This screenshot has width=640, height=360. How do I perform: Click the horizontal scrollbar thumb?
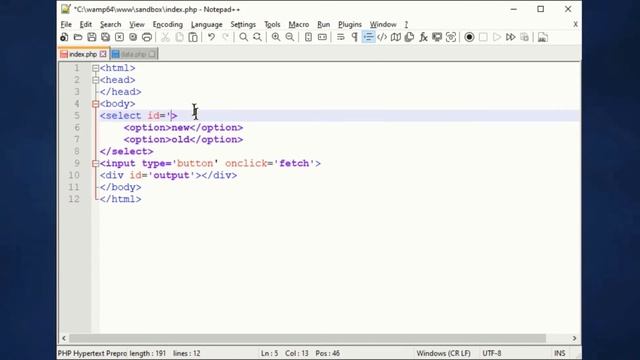(x=307, y=338)
